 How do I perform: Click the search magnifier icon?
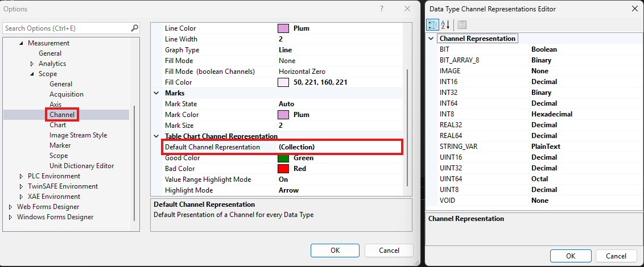click(134, 28)
